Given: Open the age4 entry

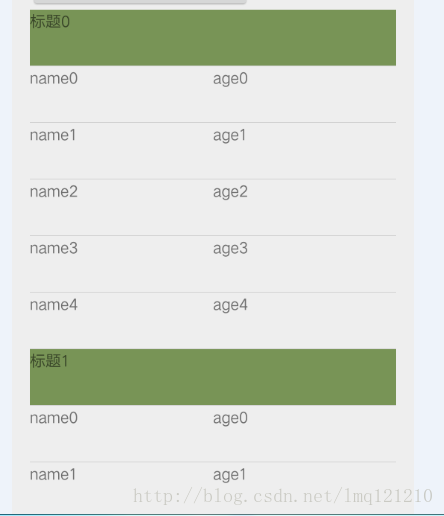Looking at the screenshot, I should [230, 306].
